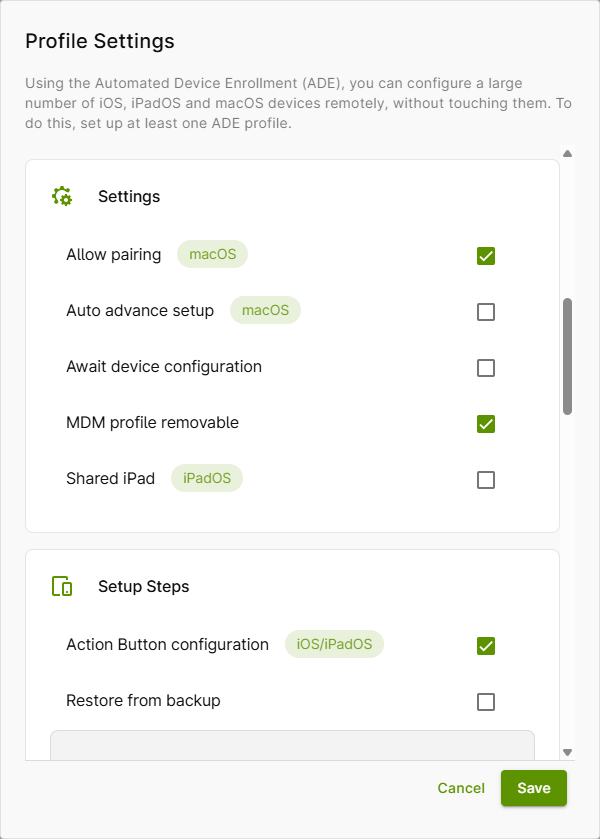Enable Auto advance setup
600x839 pixels.
pyautogui.click(x=485, y=312)
